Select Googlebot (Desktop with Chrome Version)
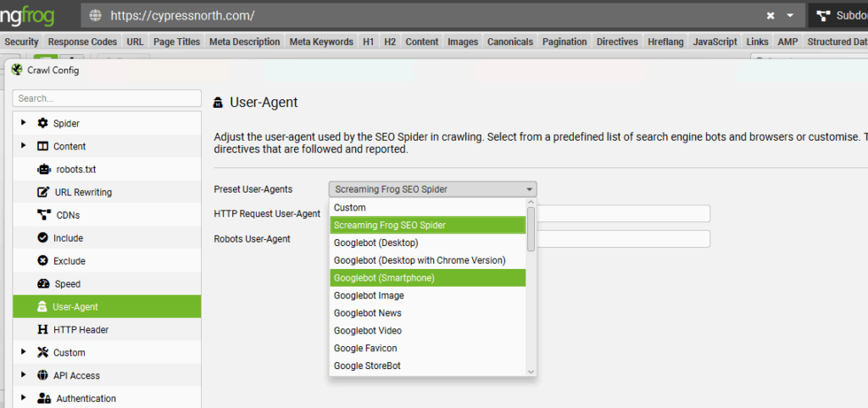 point(427,260)
